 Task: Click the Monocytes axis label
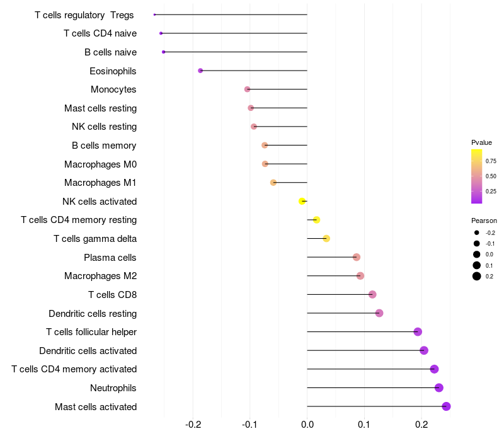[113, 89]
